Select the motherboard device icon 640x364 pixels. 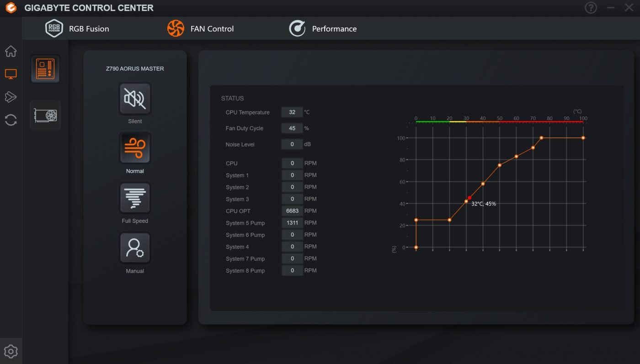click(45, 69)
